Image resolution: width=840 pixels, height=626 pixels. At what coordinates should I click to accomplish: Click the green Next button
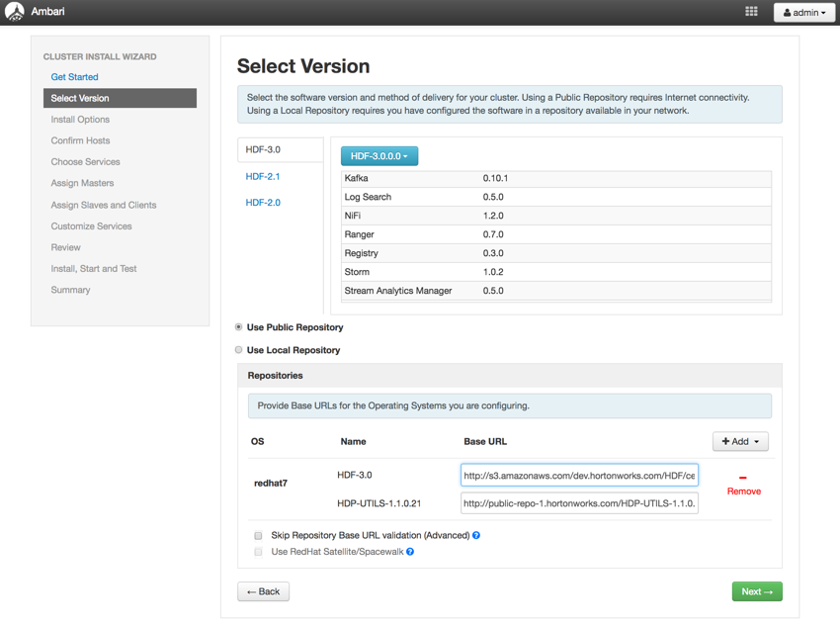point(757,591)
